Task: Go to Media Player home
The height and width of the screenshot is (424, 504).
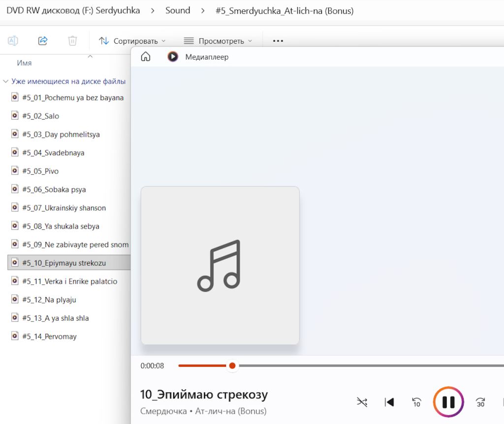Action: (x=146, y=57)
